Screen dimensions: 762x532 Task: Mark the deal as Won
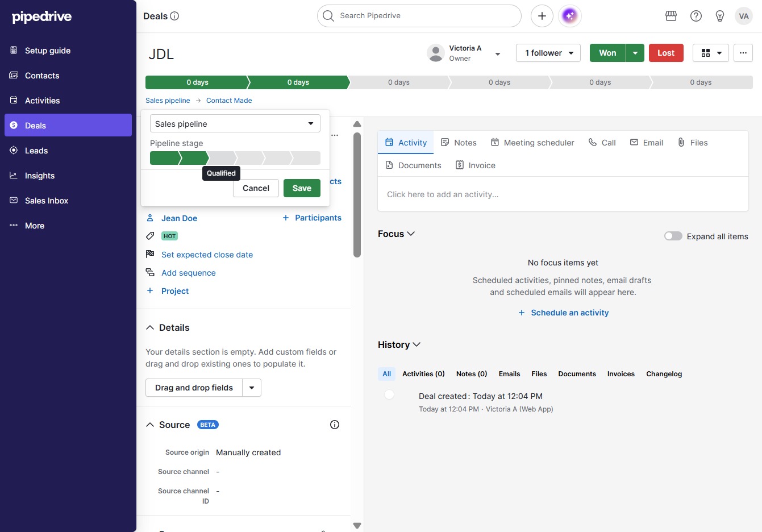[607, 53]
